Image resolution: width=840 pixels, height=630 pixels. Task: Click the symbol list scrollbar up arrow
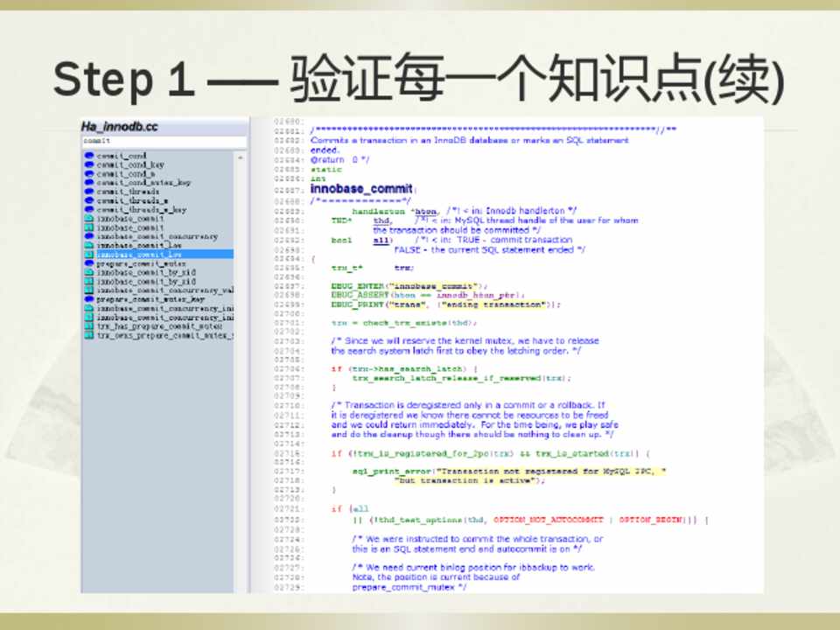[x=240, y=157]
